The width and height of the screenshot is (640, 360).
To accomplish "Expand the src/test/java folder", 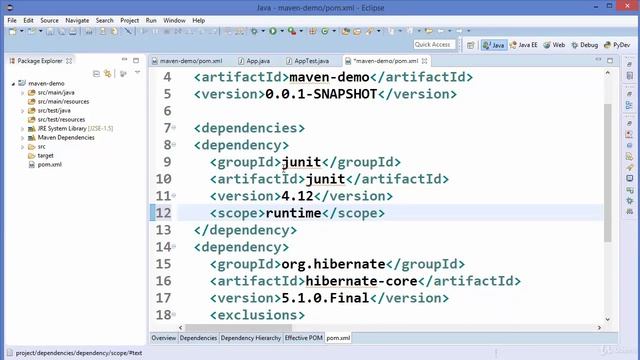I will point(22,111).
